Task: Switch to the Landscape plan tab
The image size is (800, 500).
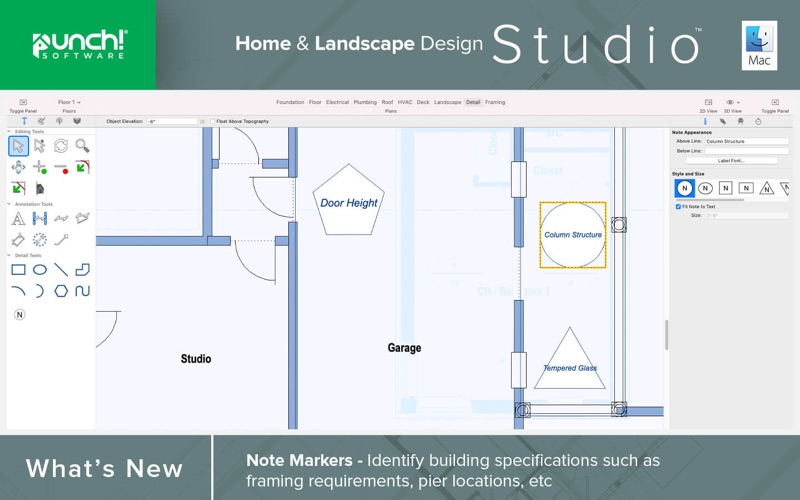Action: point(447,102)
